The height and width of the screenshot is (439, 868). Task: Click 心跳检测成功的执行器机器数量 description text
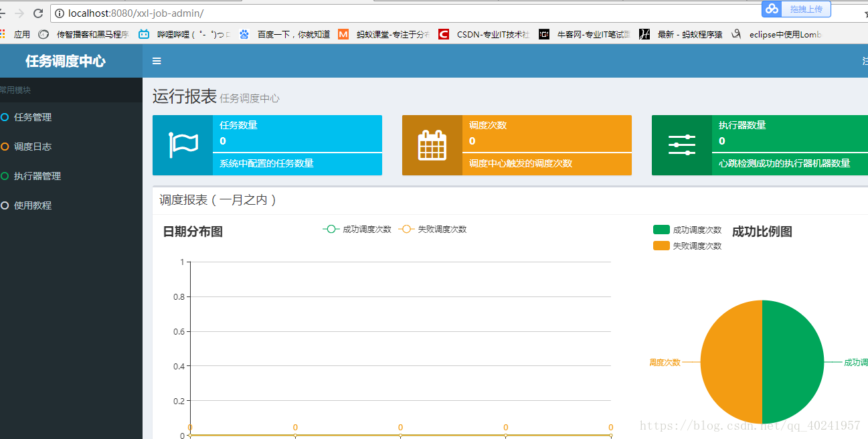pyautogui.click(x=784, y=163)
